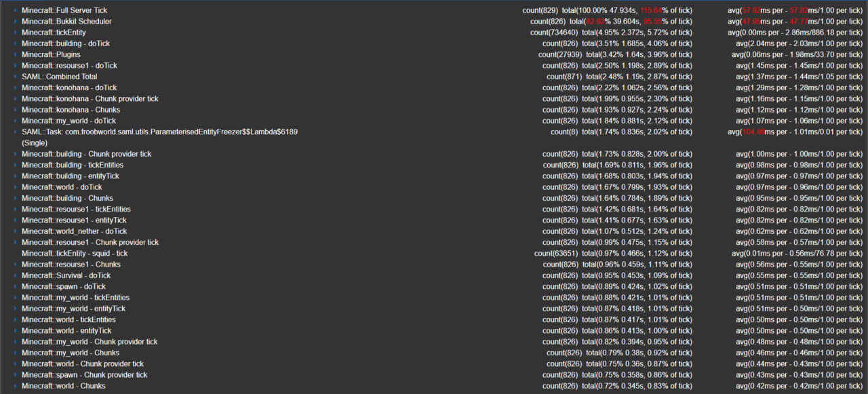This screenshot has width=868, height=394.
Task: Expand the Minecraft::Bukkit Scheduler row
Action: [16, 22]
